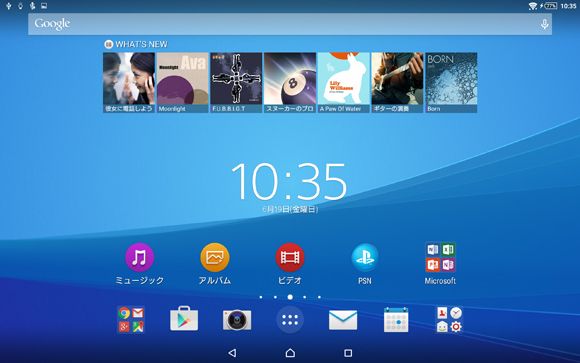Tap the image notification icon in status bar
This screenshot has width=580, height=363.
coord(44,6)
